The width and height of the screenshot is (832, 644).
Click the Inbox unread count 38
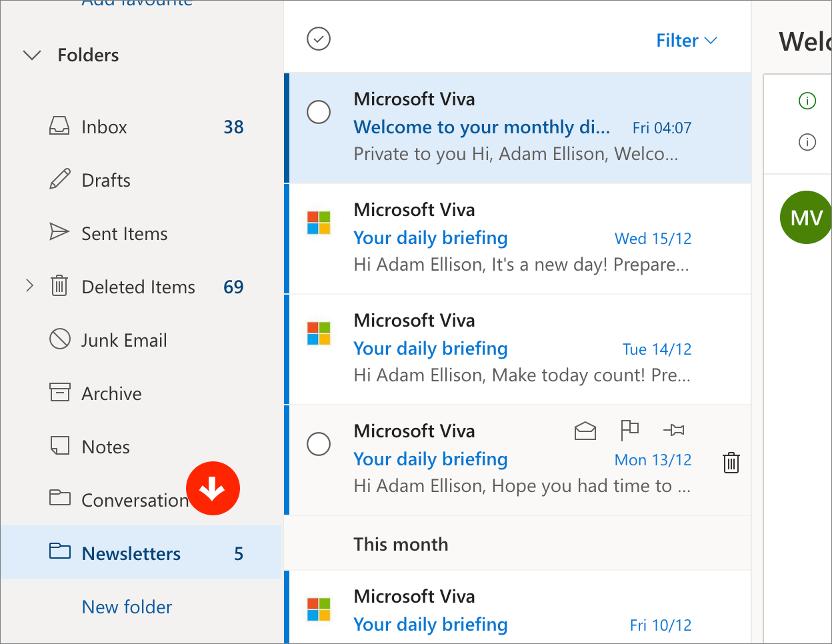tap(233, 127)
